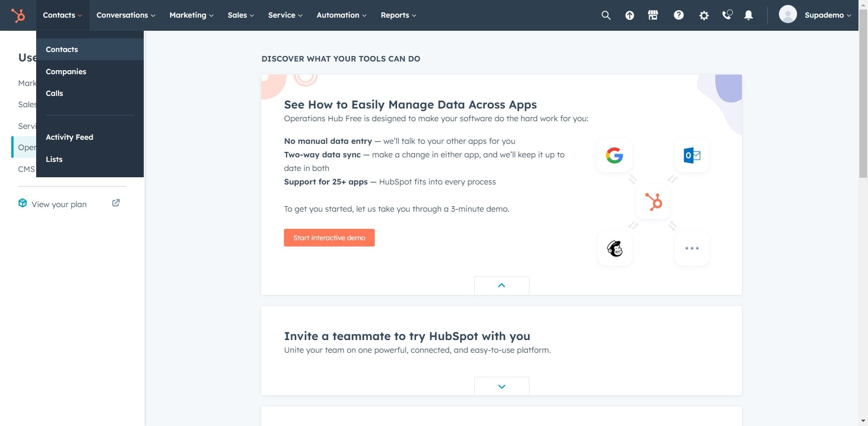868x426 pixels.
Task: Click the Google app icon tile
Action: pos(614,156)
